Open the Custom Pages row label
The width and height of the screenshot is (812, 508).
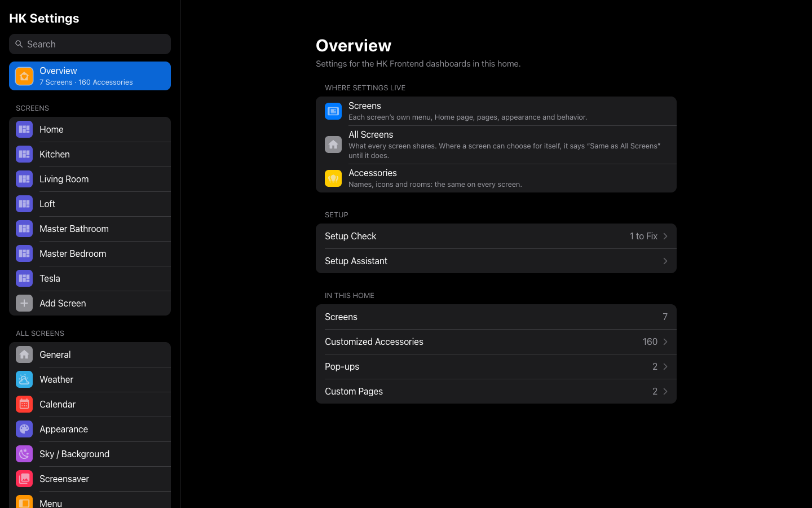click(354, 391)
